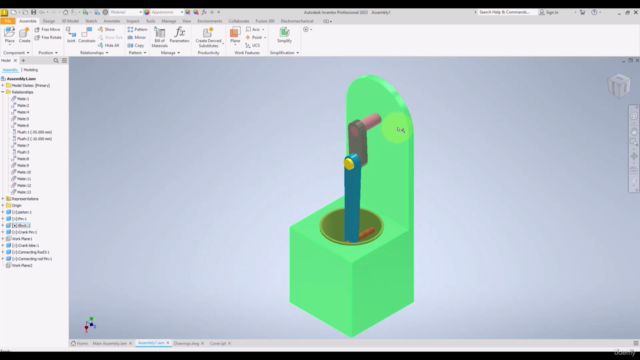Select Work Plane2 in the browser
The height and width of the screenshot is (360, 640).
[19, 266]
